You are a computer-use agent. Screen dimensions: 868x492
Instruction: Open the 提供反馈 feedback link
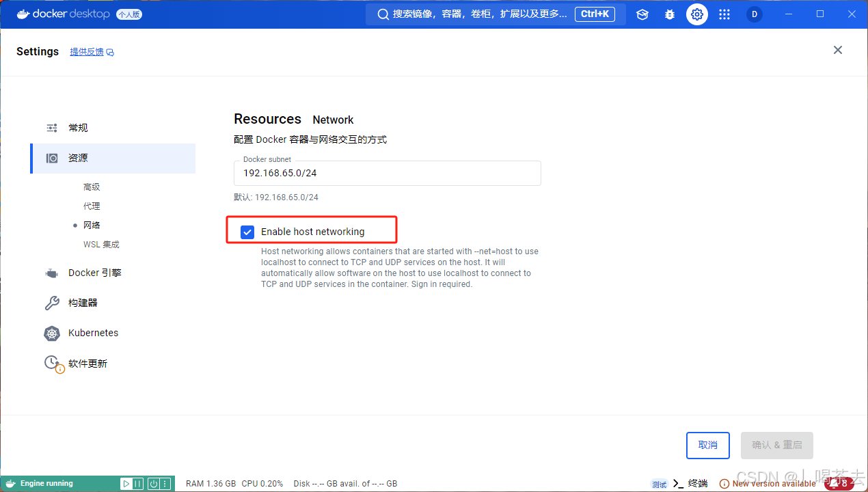coord(87,51)
